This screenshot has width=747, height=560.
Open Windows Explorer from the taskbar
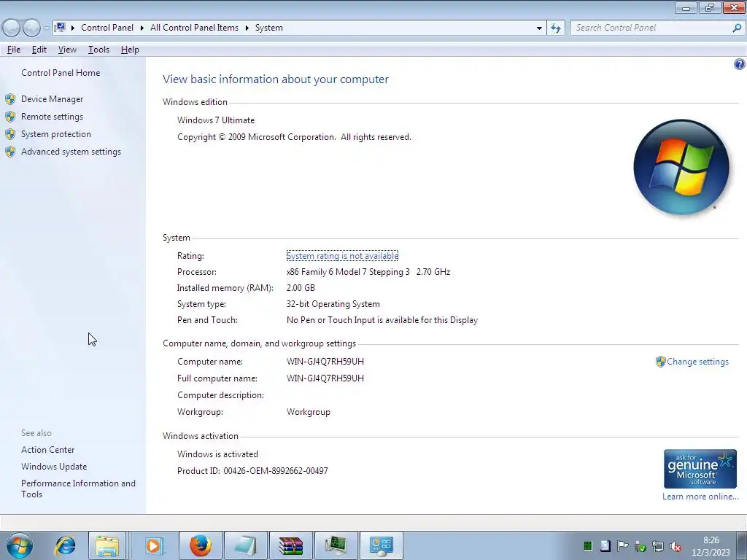[107, 545]
